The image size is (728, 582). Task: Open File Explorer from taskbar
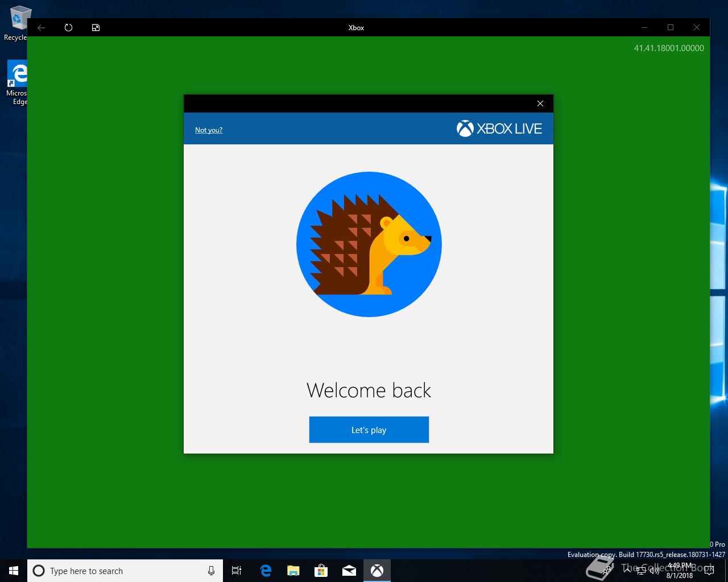[293, 571]
